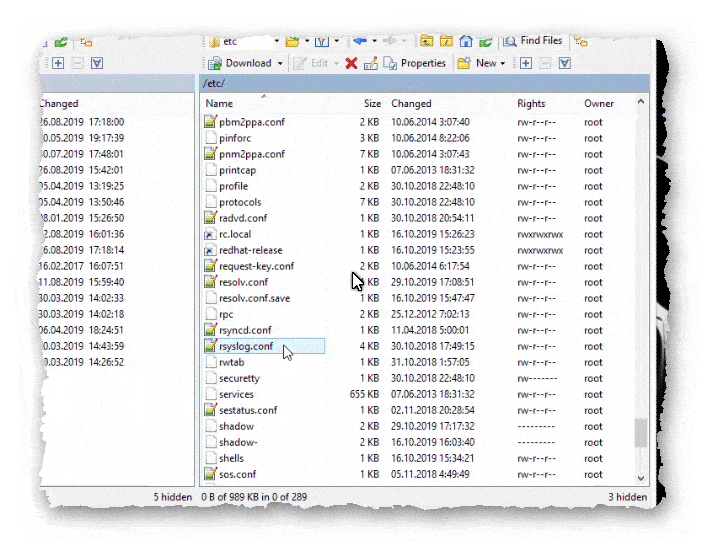The width and height of the screenshot is (704, 544).
Task: Open the etc directory dropdown
Action: point(277,41)
